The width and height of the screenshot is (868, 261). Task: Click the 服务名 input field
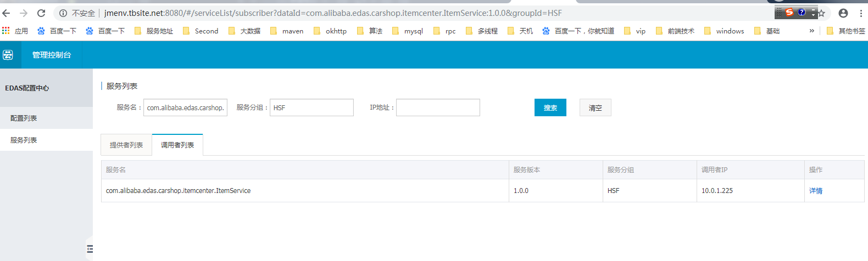[x=185, y=107]
